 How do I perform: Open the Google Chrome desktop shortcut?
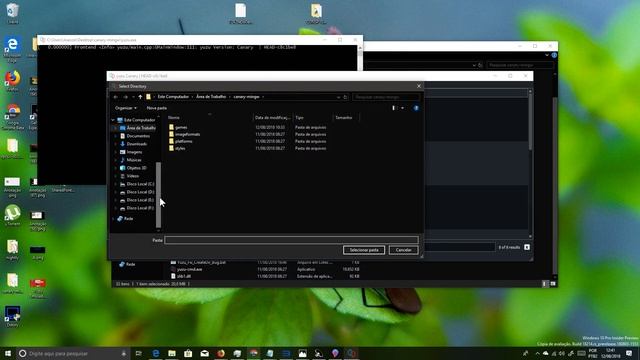(x=13, y=117)
